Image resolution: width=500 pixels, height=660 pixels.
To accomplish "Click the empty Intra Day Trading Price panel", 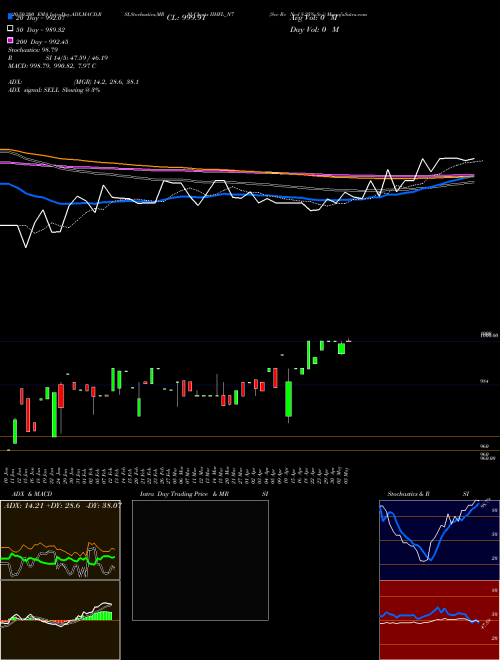I will [x=200, y=560].
